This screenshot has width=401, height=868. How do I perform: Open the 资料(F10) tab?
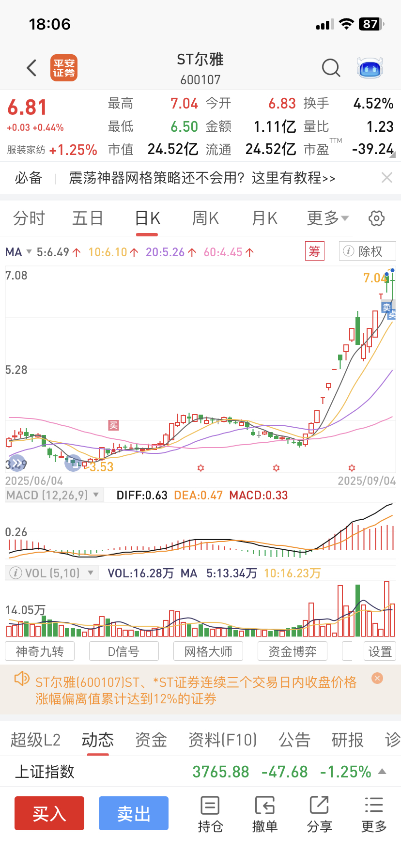pos(223,740)
